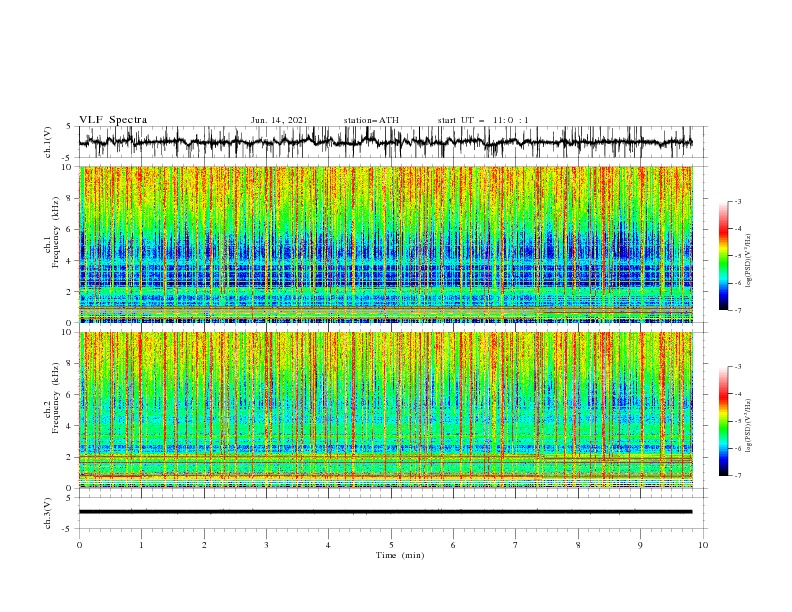
Task: Click the ch.2 frequency axis '8' tick label
Action: tap(71, 364)
